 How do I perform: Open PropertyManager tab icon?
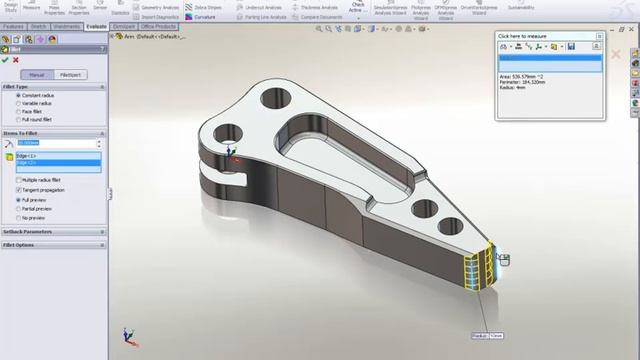pyautogui.click(x=17, y=39)
